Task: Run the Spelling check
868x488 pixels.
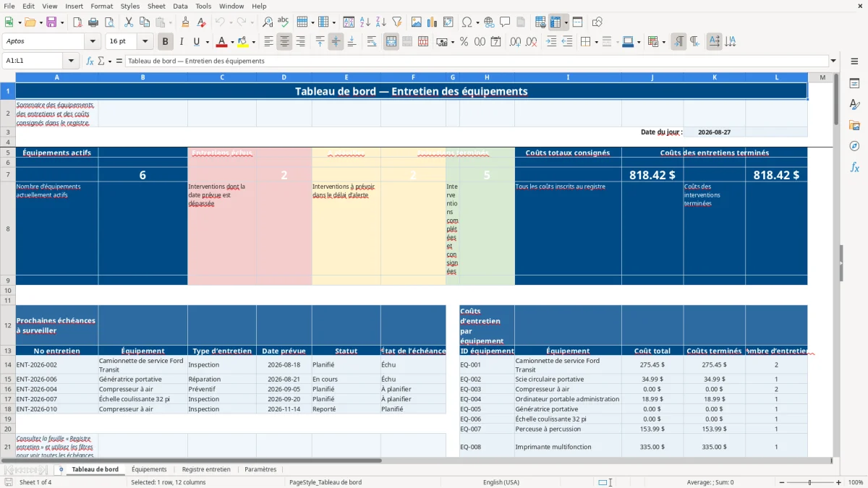Action: [284, 22]
